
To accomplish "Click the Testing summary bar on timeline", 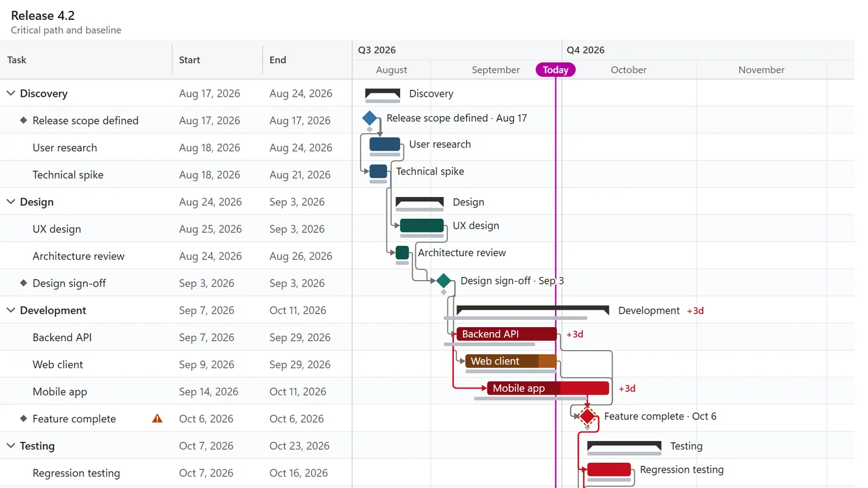I will 624,446.
